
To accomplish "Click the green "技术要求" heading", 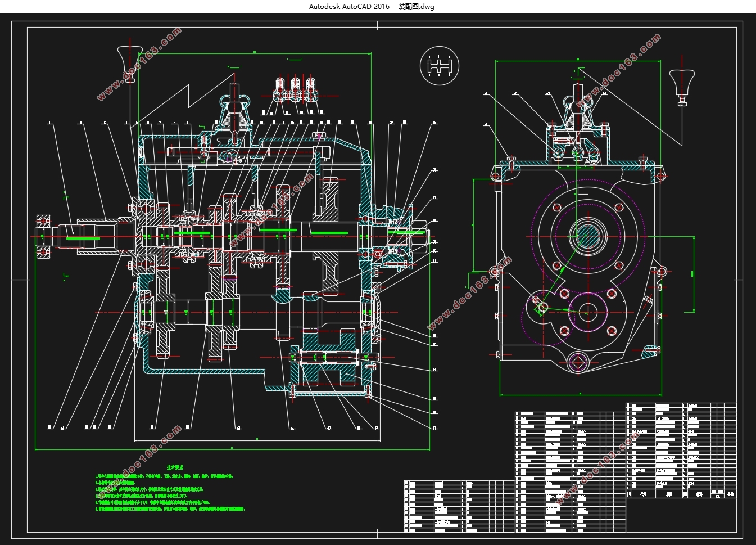I will [x=175, y=467].
